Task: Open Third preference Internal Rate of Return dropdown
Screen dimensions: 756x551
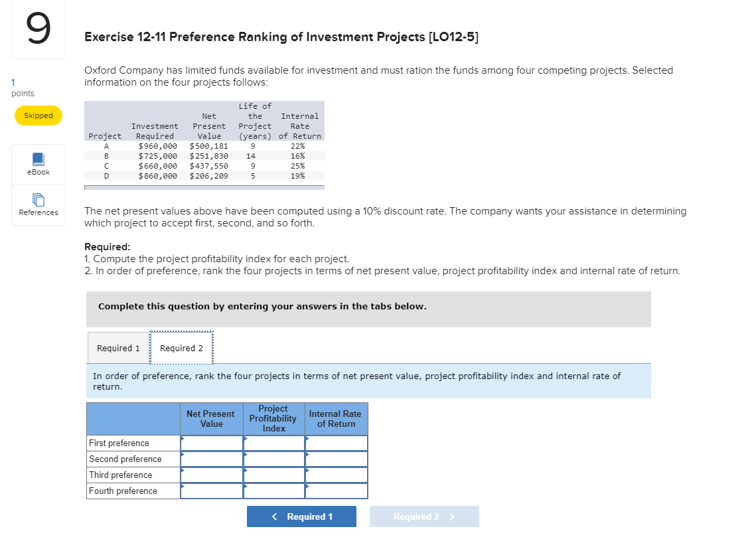Action: point(336,475)
